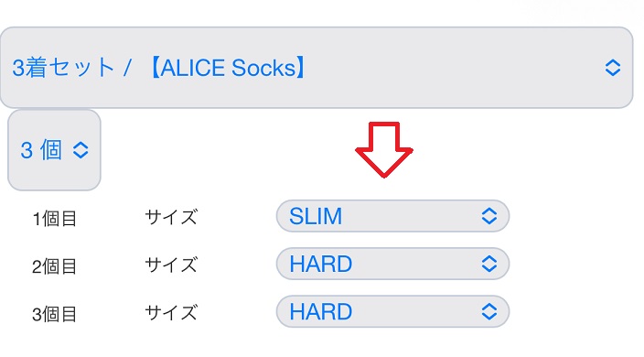Open the 3着セット / ALICE Socks dropdown
Screen dimensions: 644x357
point(317,68)
